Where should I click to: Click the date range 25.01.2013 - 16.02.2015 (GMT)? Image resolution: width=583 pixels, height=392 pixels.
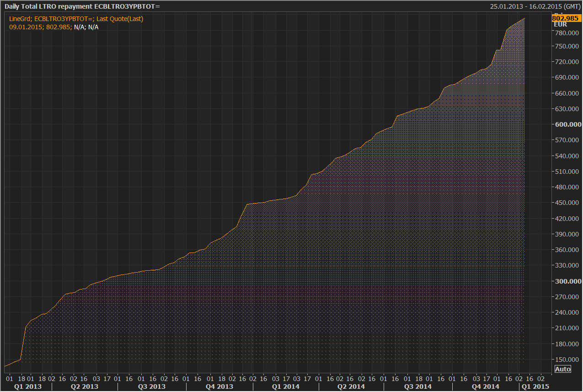point(535,6)
